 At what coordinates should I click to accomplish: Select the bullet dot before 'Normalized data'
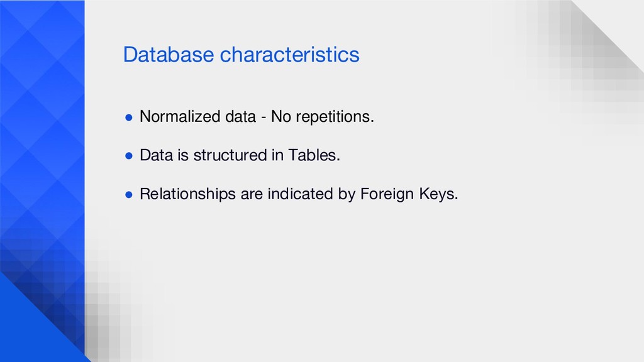pos(129,118)
